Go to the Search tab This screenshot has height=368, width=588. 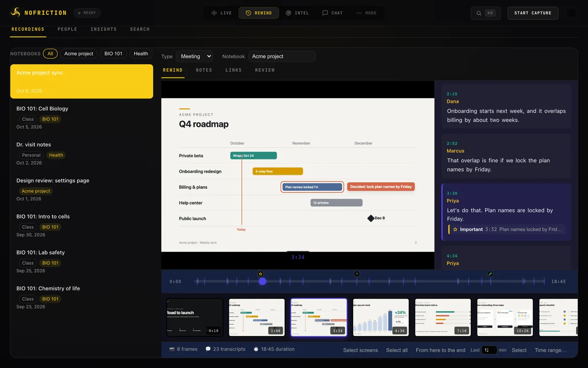coord(140,29)
